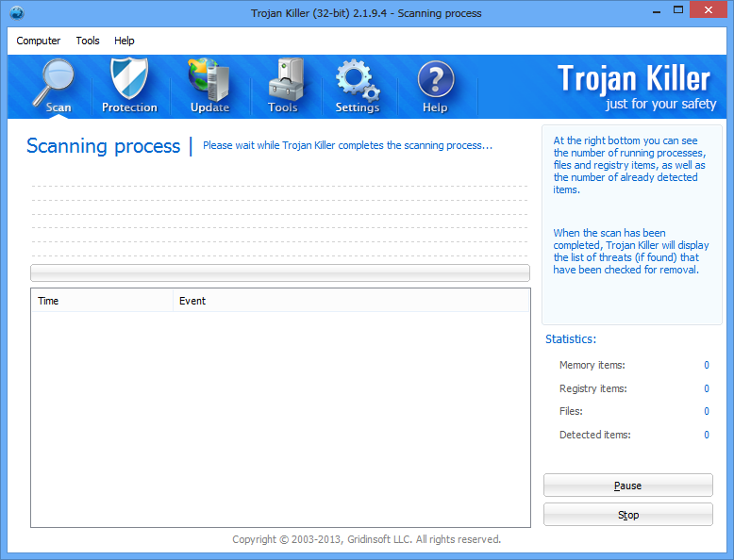Stop the scanning process
The height and width of the screenshot is (560, 734).
(627, 515)
